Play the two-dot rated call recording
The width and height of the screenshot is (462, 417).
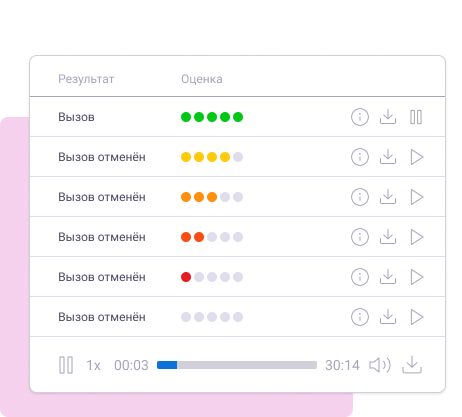pos(417,237)
